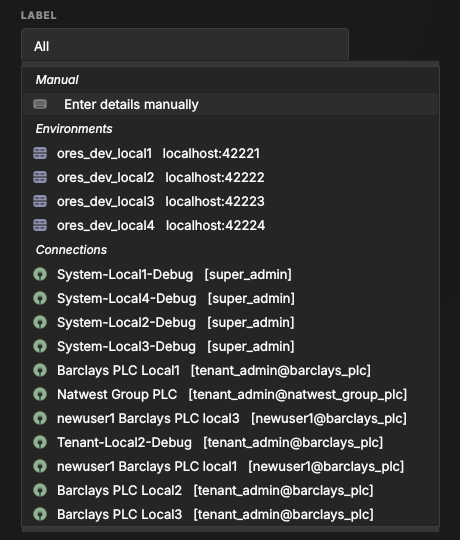Click the green icon for System-Local4-Debug
This screenshot has height=540, width=460.
click(x=40, y=298)
